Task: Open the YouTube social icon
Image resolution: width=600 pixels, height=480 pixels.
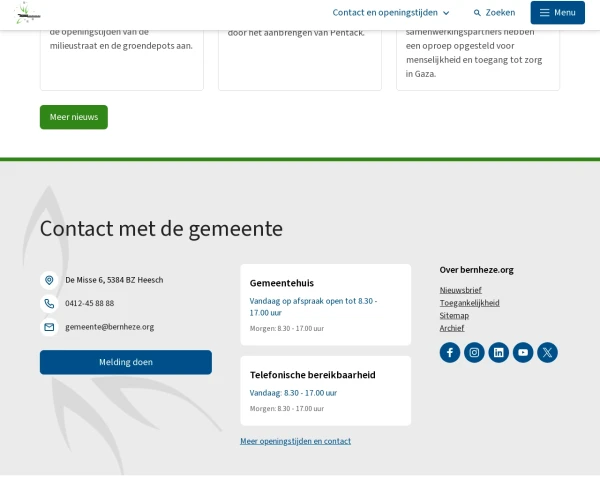Action: point(523,353)
